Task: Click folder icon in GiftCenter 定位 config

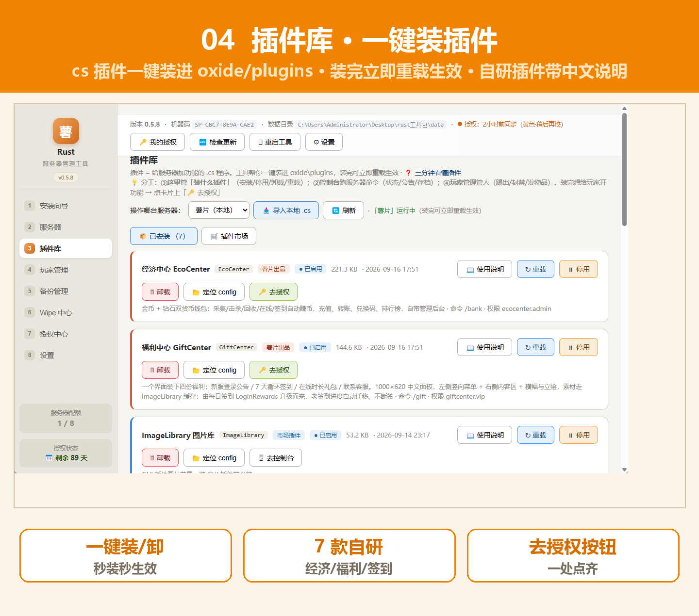Action: [x=196, y=370]
